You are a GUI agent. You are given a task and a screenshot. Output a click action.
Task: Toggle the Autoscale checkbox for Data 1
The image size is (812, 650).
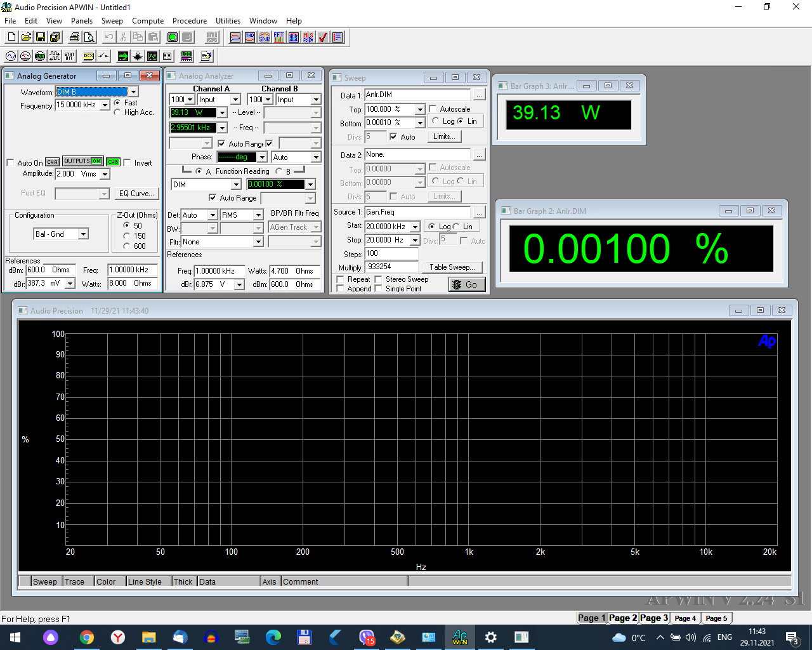[433, 109]
